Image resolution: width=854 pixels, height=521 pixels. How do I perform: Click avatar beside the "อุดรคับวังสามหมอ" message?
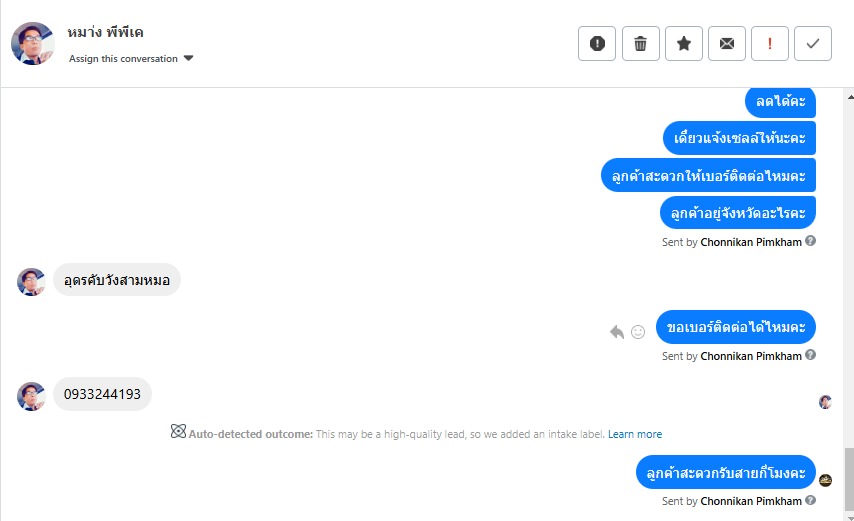pos(31,281)
